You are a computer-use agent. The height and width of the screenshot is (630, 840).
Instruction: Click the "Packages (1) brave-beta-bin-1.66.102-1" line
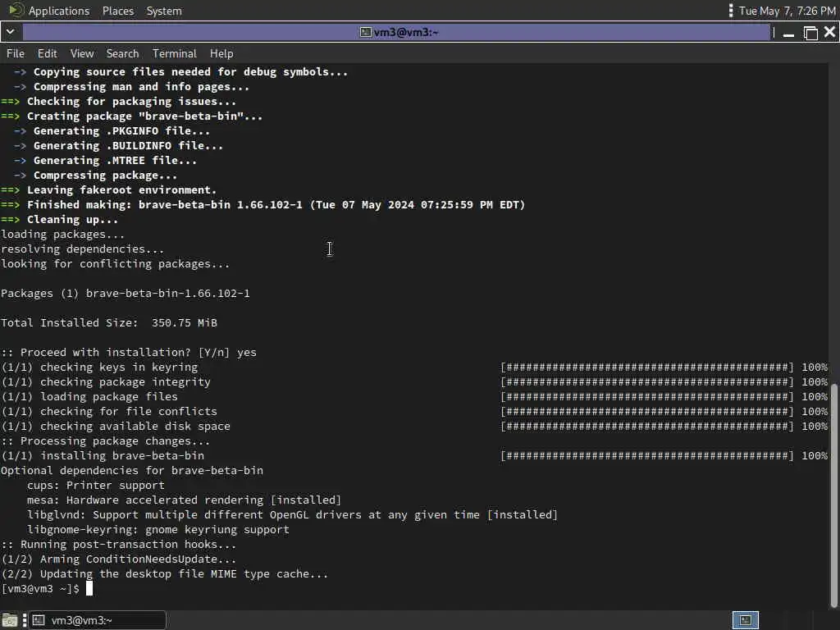coord(126,294)
